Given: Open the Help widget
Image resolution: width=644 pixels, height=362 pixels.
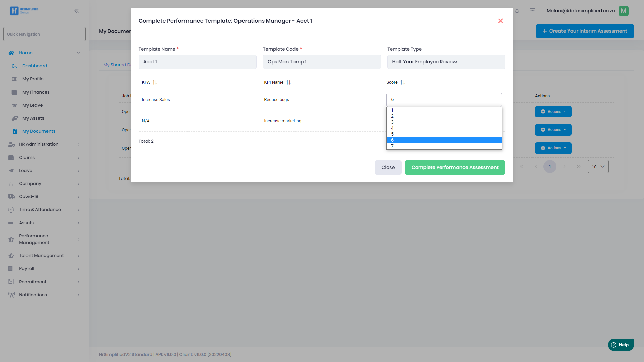Looking at the screenshot, I should point(621,345).
